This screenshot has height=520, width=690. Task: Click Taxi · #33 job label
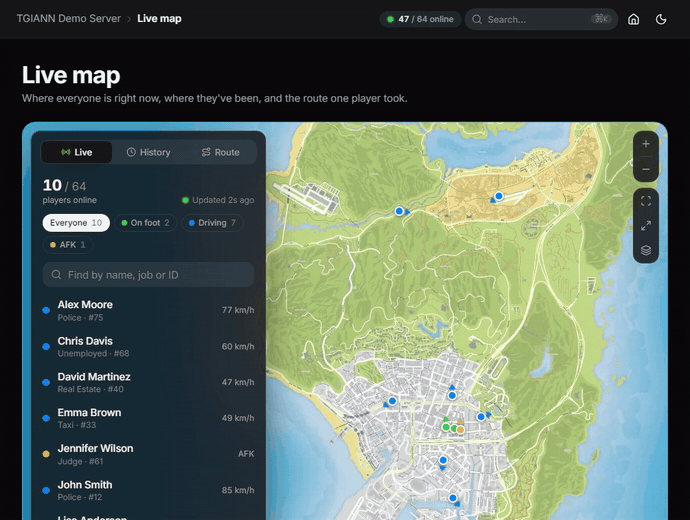[x=77, y=425]
